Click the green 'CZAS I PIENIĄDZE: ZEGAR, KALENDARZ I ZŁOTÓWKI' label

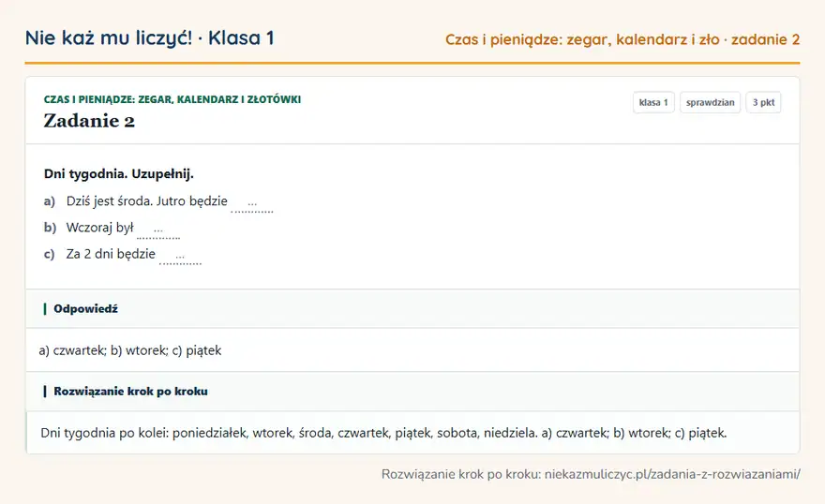click(x=172, y=99)
